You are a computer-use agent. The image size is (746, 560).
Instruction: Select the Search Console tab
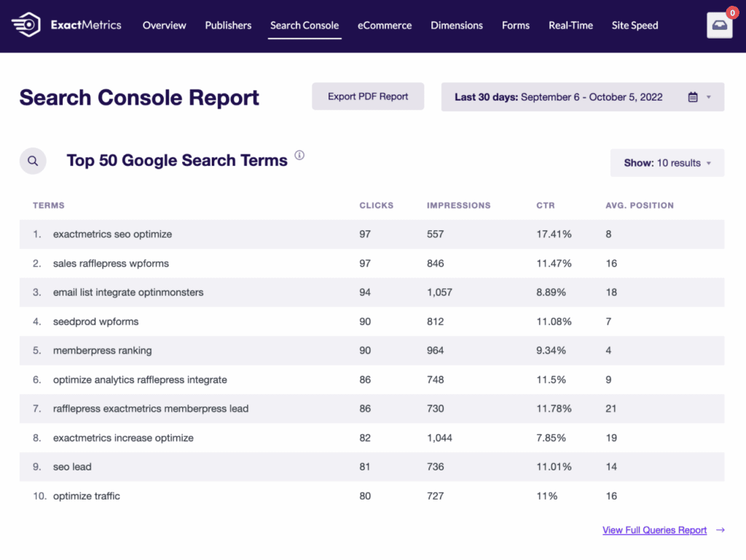(305, 25)
